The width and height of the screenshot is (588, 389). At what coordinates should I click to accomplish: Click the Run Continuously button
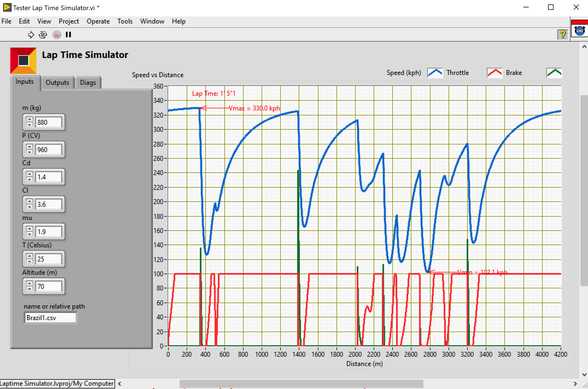click(x=43, y=35)
